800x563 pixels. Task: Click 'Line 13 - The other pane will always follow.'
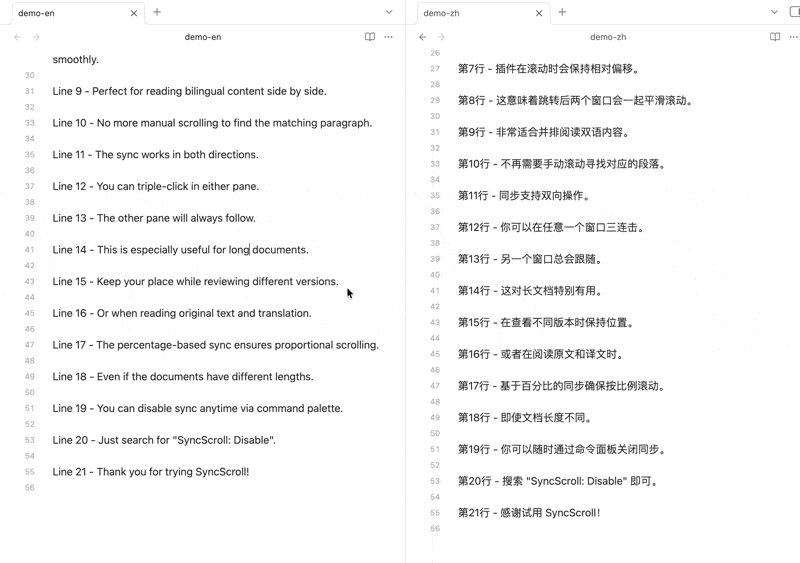point(154,218)
